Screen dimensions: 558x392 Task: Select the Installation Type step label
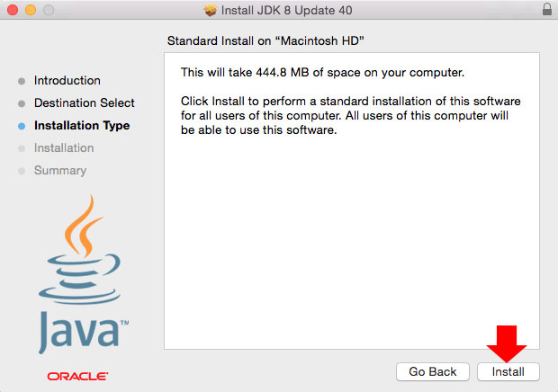(x=82, y=126)
